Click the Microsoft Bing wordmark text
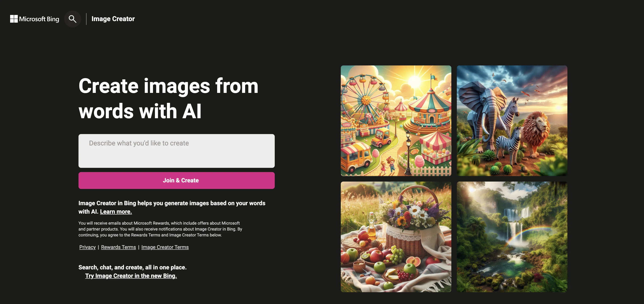The image size is (644, 304). click(x=39, y=19)
